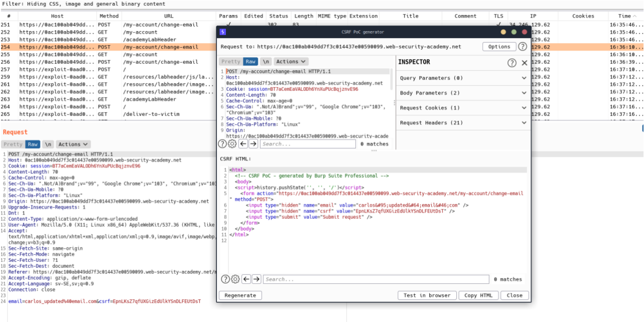Screen dimensions: 644x322
Task: Select row 263 /academyLabHeader
Action: [108, 99]
